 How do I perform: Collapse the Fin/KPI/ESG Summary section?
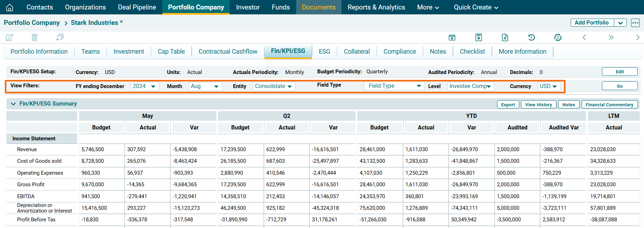coord(13,104)
